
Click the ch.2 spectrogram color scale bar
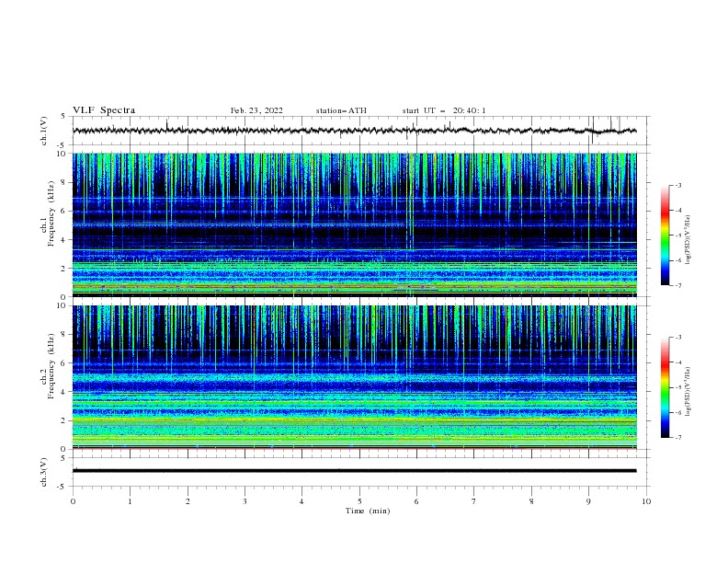tap(665, 387)
